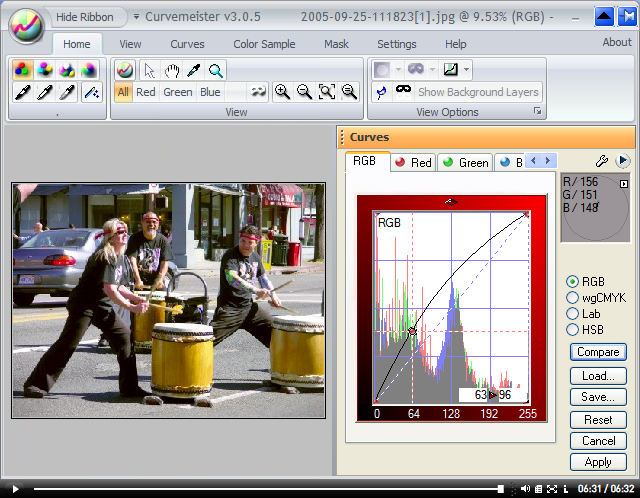Open the Help ribbon tab
The width and height of the screenshot is (640, 498).
click(x=456, y=44)
